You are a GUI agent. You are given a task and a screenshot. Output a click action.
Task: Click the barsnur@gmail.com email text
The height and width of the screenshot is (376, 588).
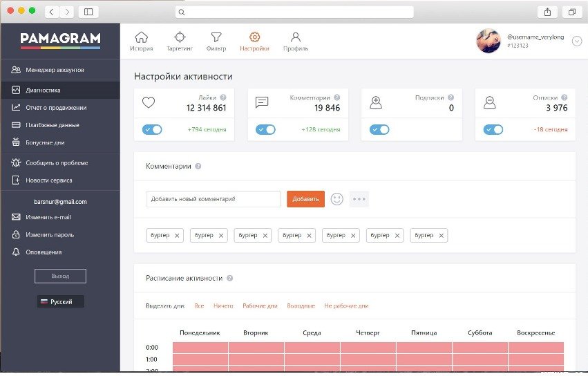point(60,202)
